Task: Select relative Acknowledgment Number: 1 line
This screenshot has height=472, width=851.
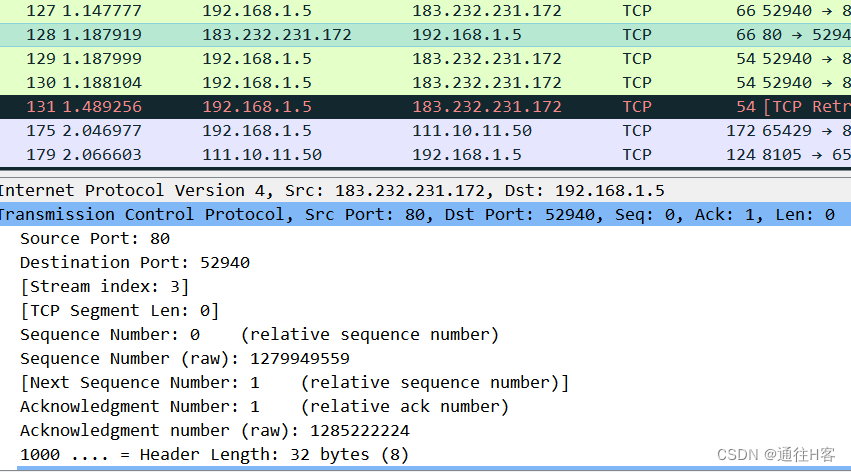Action: tap(264, 407)
